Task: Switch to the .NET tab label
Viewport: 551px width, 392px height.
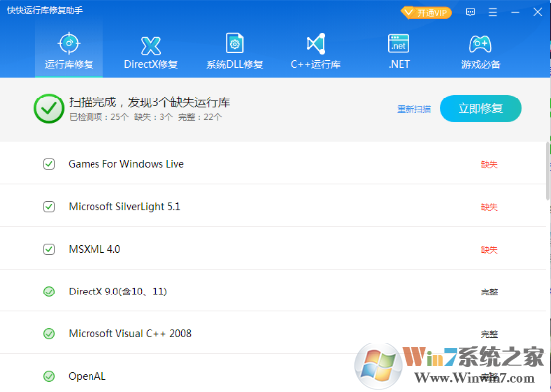Action: 399,64
